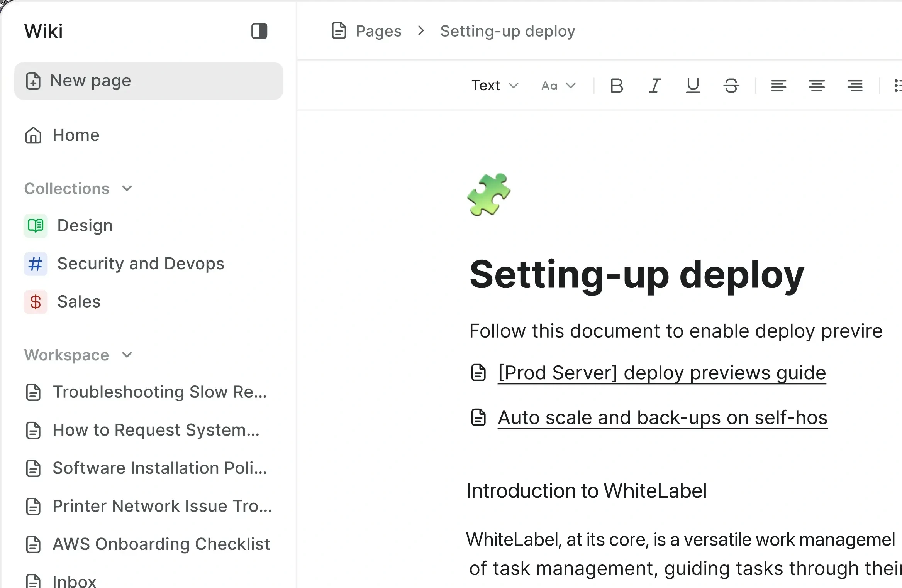The width and height of the screenshot is (902, 588).
Task: Click the Workspace section label
Action: [67, 355]
